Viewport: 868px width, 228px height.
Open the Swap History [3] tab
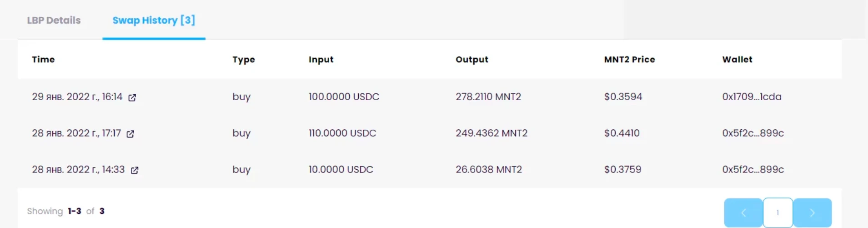pyautogui.click(x=154, y=20)
